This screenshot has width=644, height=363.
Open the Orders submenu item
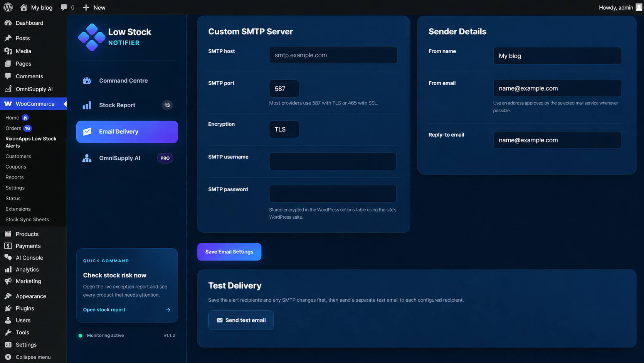pyautogui.click(x=13, y=128)
